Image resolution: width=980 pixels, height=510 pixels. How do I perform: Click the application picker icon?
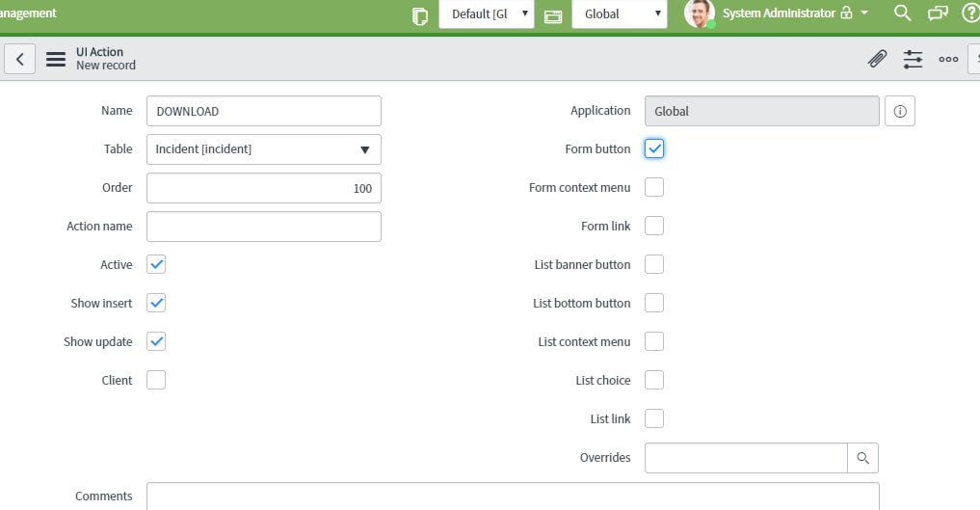pyautogui.click(x=553, y=16)
